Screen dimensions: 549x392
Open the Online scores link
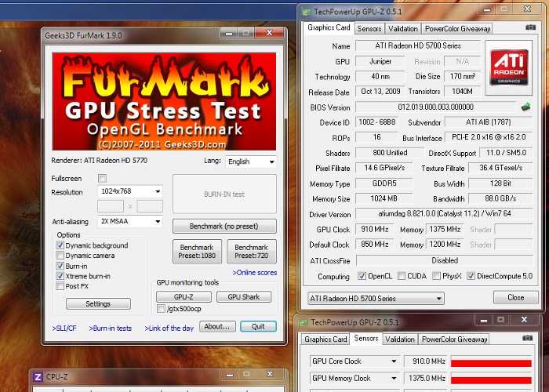click(x=255, y=273)
